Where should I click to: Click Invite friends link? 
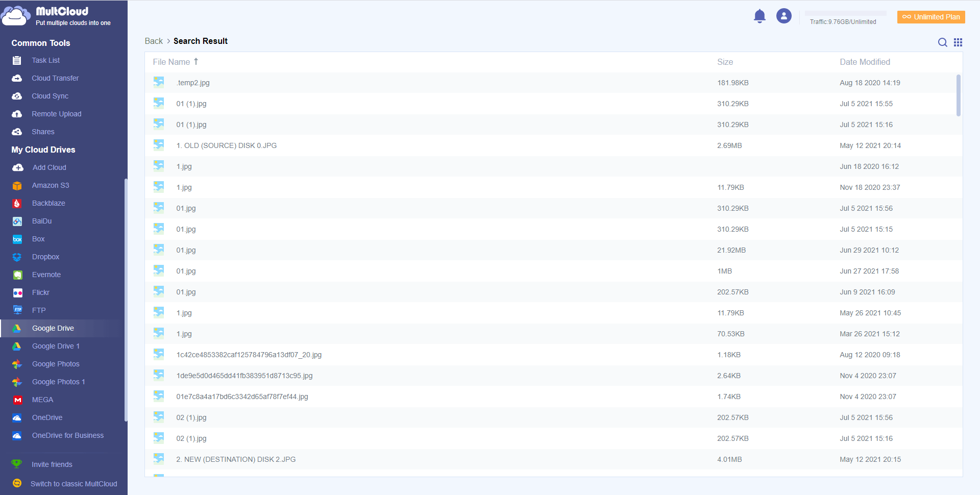click(52, 464)
